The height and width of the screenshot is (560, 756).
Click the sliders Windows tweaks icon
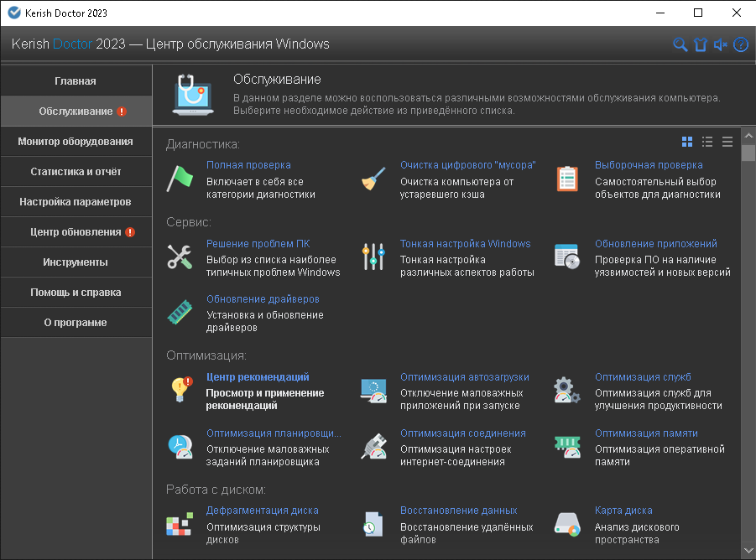pyautogui.click(x=373, y=257)
